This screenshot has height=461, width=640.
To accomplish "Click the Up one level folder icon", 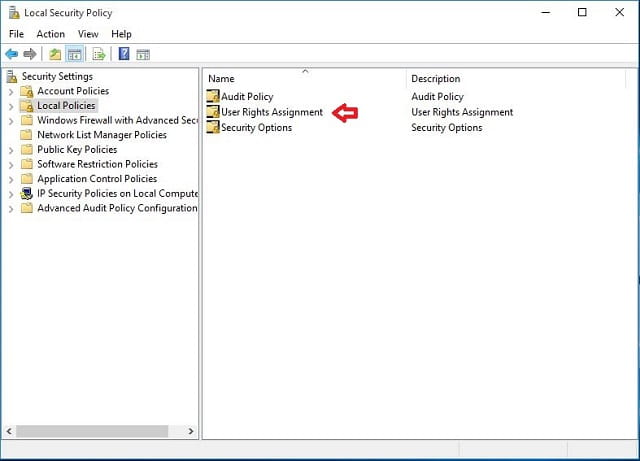I will tap(55, 54).
